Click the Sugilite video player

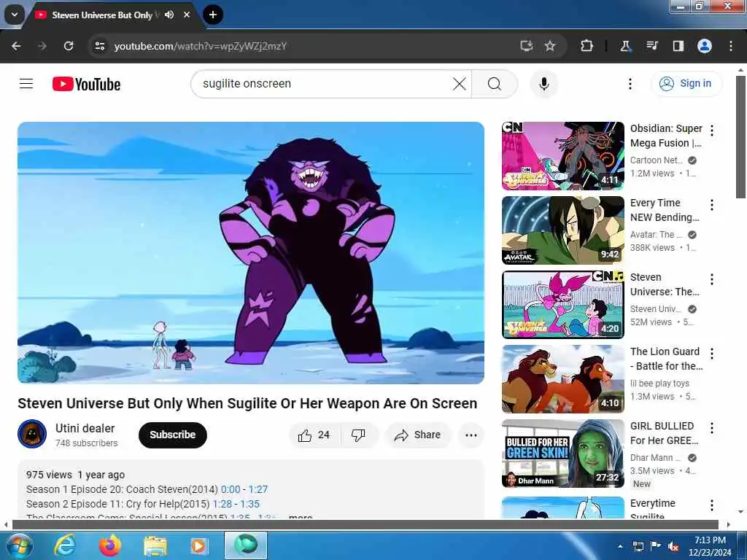(251, 253)
